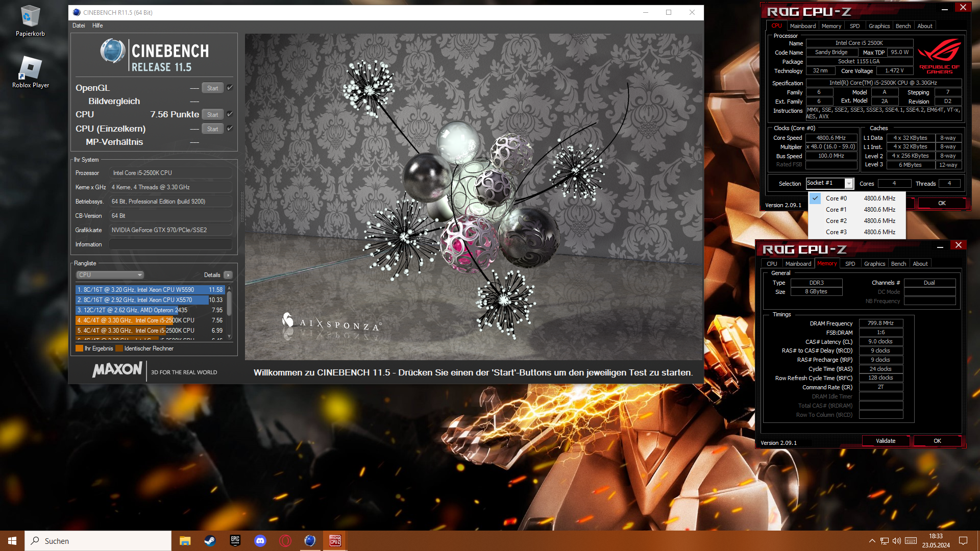Switch to CPU tab in lower CPU-Z
The width and height of the screenshot is (980, 551).
(x=772, y=264)
